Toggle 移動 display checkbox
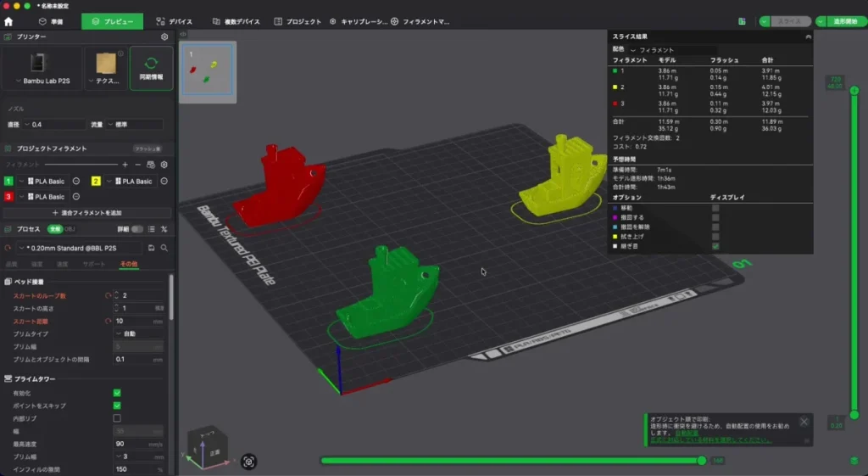This screenshot has width=868, height=476. pyautogui.click(x=715, y=208)
